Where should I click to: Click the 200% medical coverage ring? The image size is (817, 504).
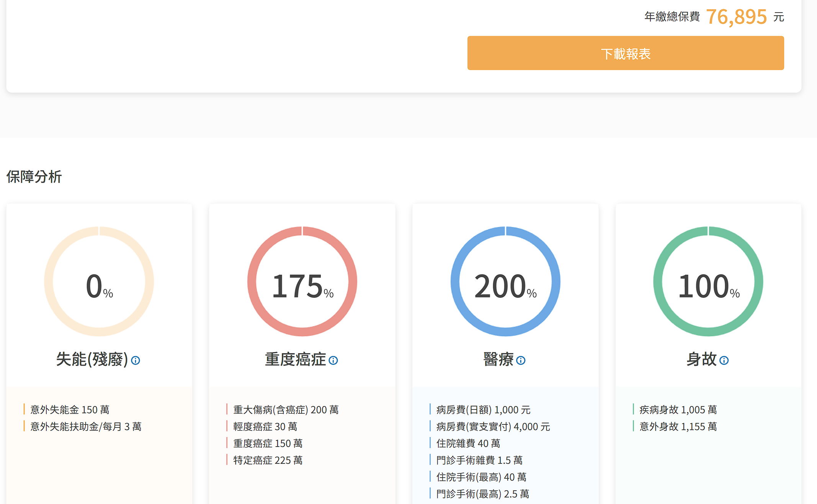505,282
